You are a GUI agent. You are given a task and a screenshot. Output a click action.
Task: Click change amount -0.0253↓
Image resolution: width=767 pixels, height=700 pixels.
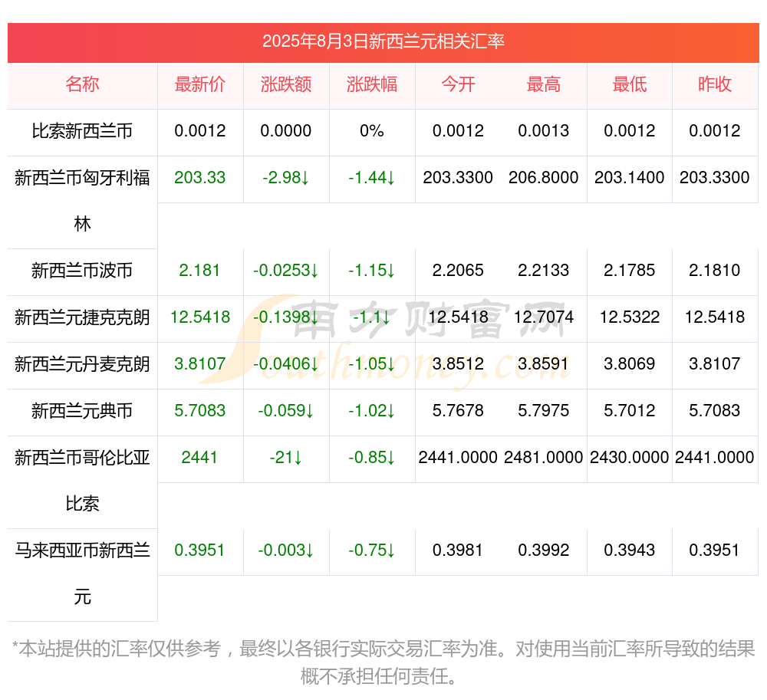pos(286,271)
